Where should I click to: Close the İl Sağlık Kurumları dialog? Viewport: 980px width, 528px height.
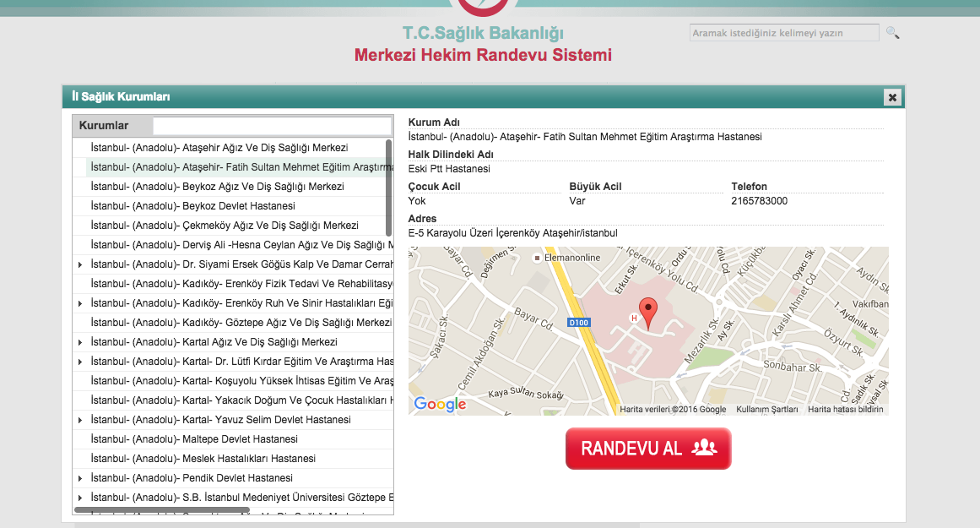click(892, 97)
